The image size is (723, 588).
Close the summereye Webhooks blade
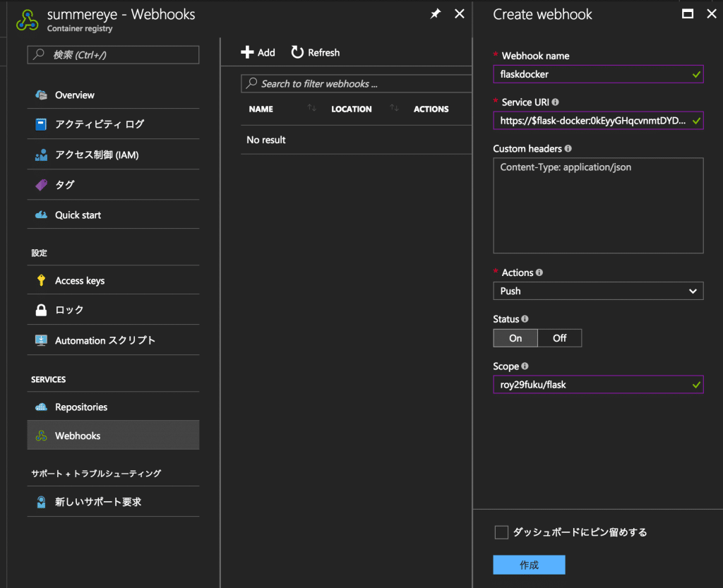(459, 14)
